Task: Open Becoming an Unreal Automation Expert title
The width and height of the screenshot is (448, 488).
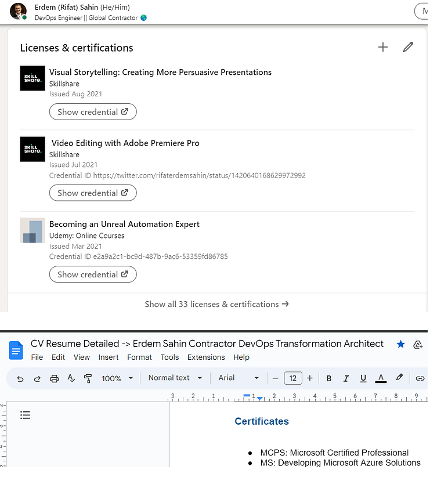Action: coord(124,224)
